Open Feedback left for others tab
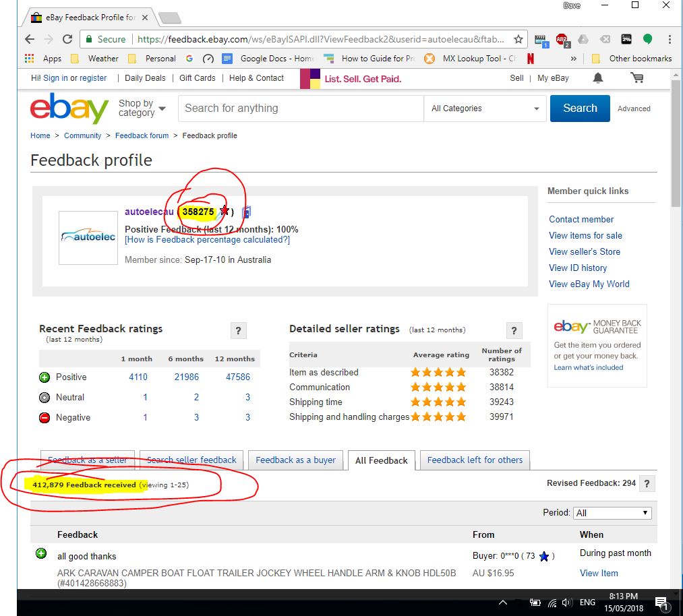Screen dimensions: 683x616 point(475,460)
